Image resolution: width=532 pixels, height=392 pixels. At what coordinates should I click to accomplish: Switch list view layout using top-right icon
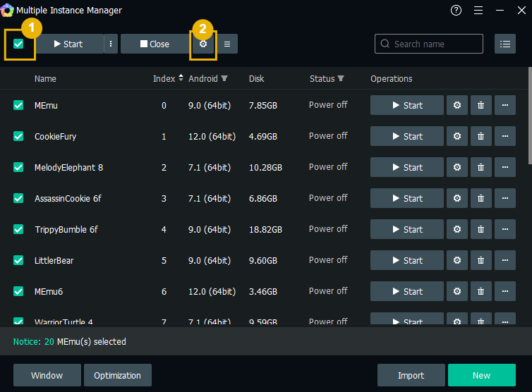tap(505, 44)
